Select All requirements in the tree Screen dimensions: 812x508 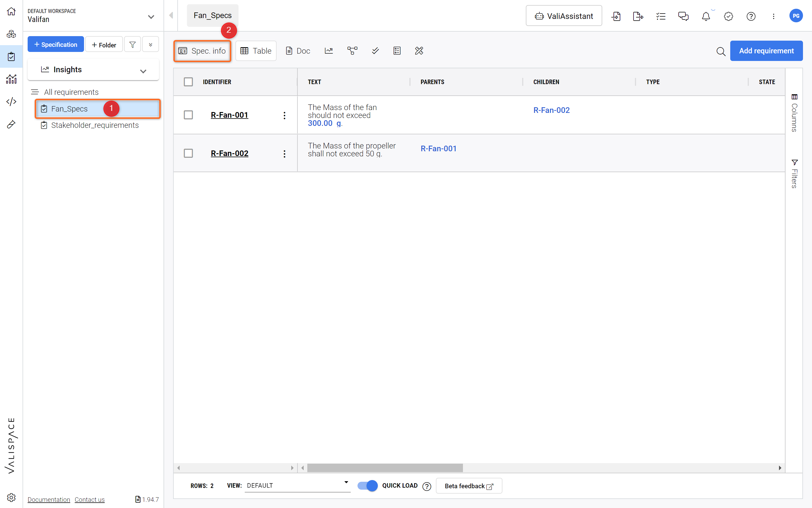pos(71,92)
